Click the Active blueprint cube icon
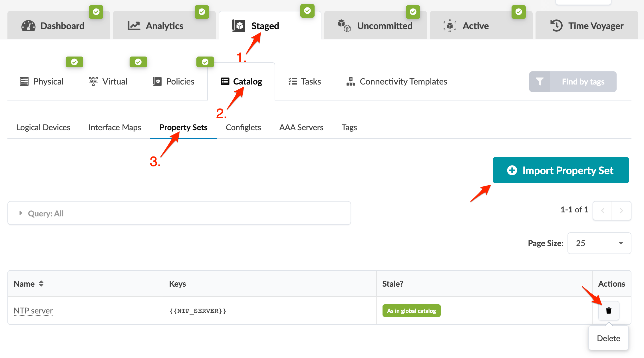Viewport: 644px width, 358px height. click(x=450, y=26)
